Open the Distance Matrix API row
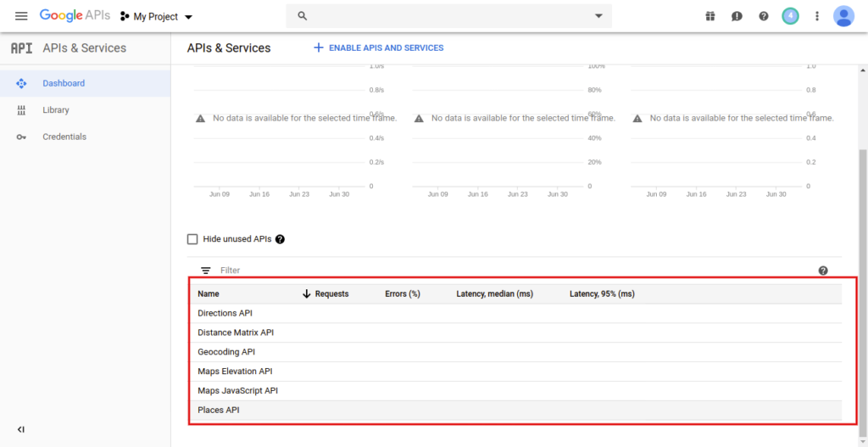The image size is (868, 447). pyautogui.click(x=516, y=332)
